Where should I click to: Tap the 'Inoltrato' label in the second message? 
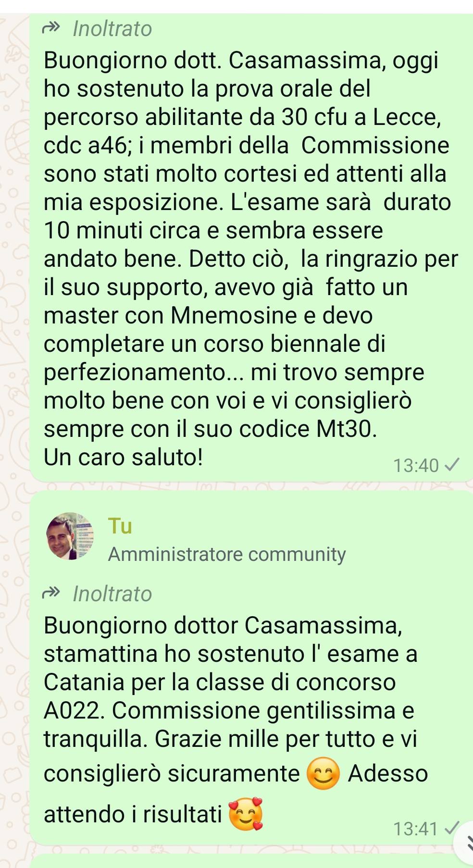tap(112, 594)
